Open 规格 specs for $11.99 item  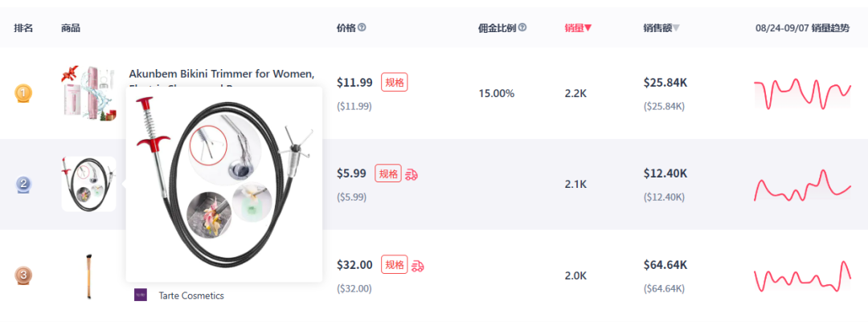coord(394,83)
